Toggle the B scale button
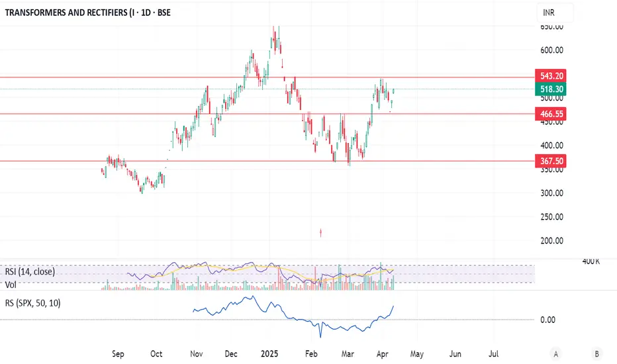Viewport: 617px width, 364px height. point(596,354)
